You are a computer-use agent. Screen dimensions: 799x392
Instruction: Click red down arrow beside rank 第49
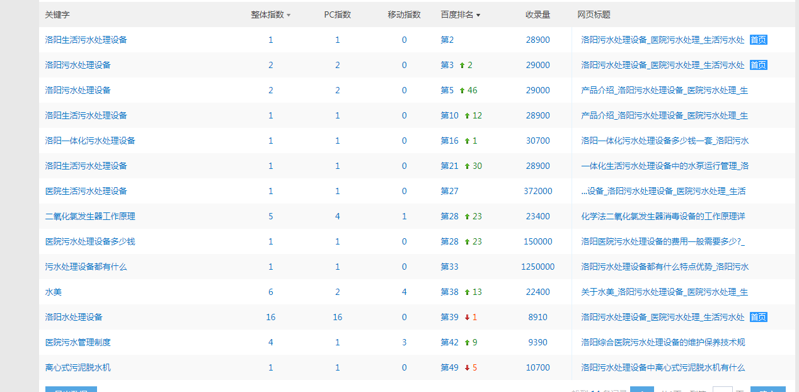(x=467, y=368)
